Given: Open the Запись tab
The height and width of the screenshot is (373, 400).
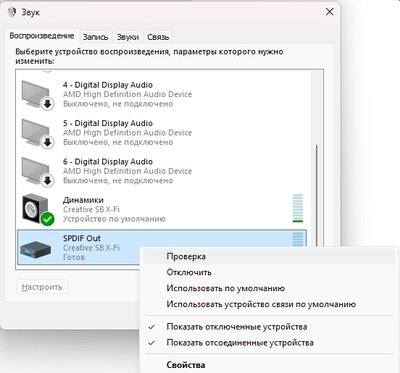Looking at the screenshot, I should click(x=95, y=37).
